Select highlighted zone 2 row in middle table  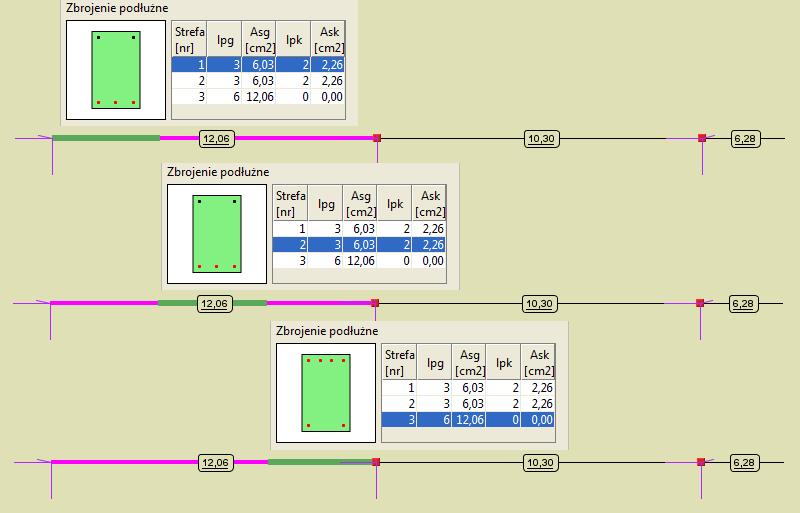click(359, 245)
